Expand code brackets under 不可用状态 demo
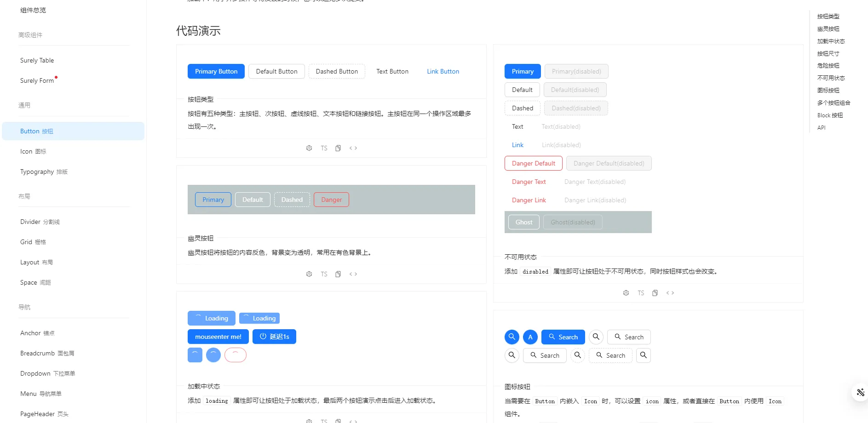Image resolution: width=868 pixels, height=423 pixels. click(x=670, y=293)
